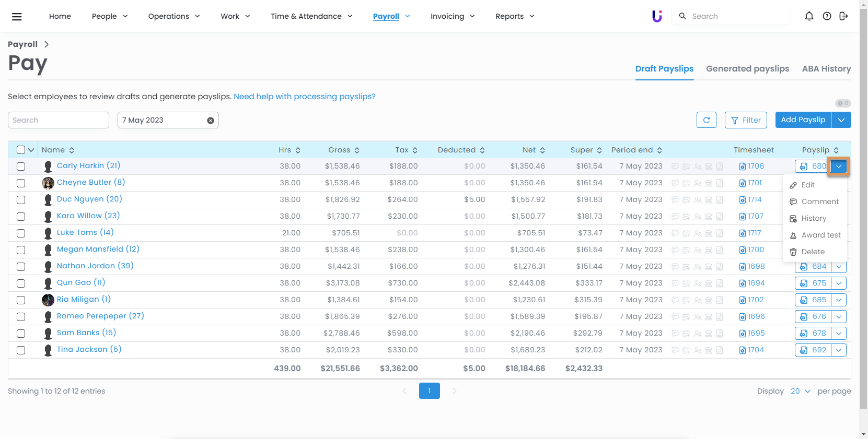The width and height of the screenshot is (868, 439).
Task: Open payslip 684 for Nathan Jordan
Action: click(813, 266)
